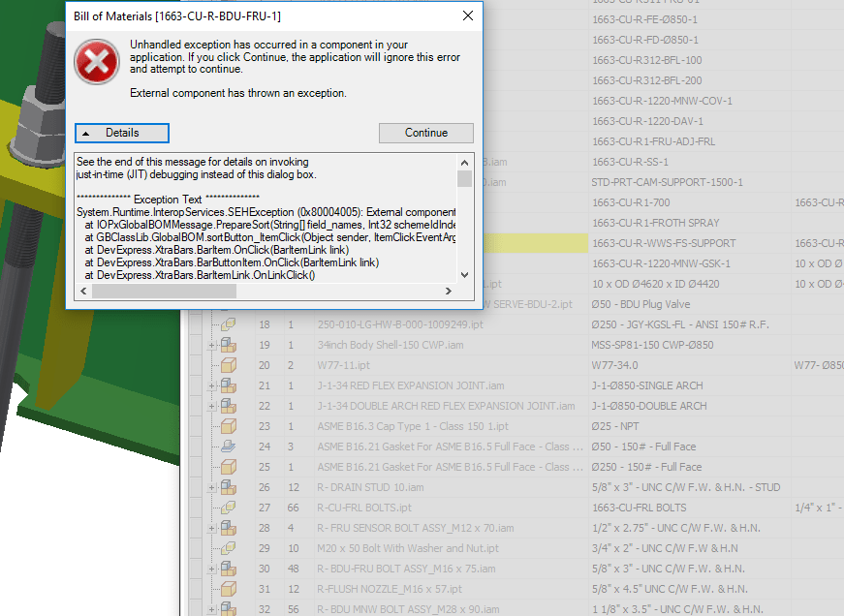Collapse the Details section of the error dialog

coord(121,133)
